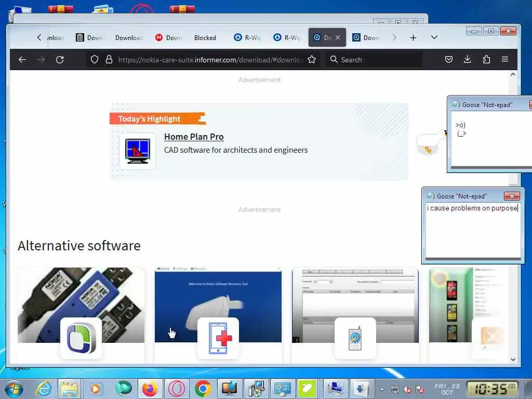Open Firefox from the taskbar
The image size is (532, 399).
[149, 389]
